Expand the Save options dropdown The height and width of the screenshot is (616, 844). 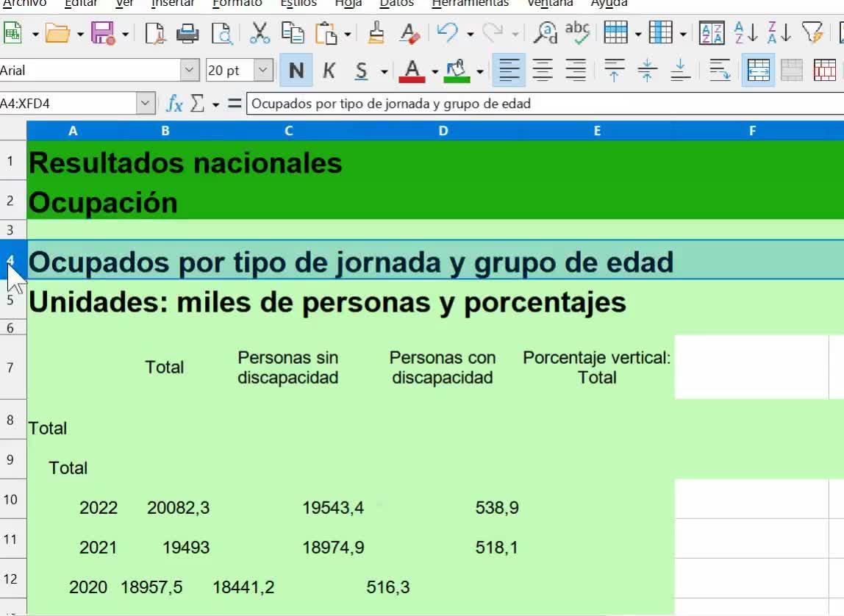pyautogui.click(x=125, y=35)
